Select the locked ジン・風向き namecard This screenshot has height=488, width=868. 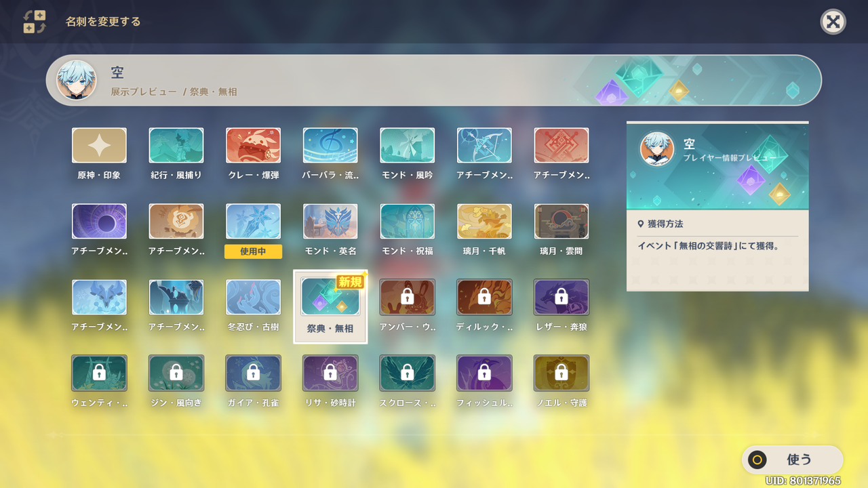[x=176, y=373]
